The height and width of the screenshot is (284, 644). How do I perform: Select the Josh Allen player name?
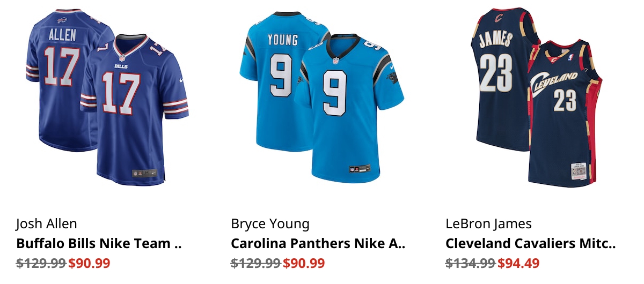point(47,223)
